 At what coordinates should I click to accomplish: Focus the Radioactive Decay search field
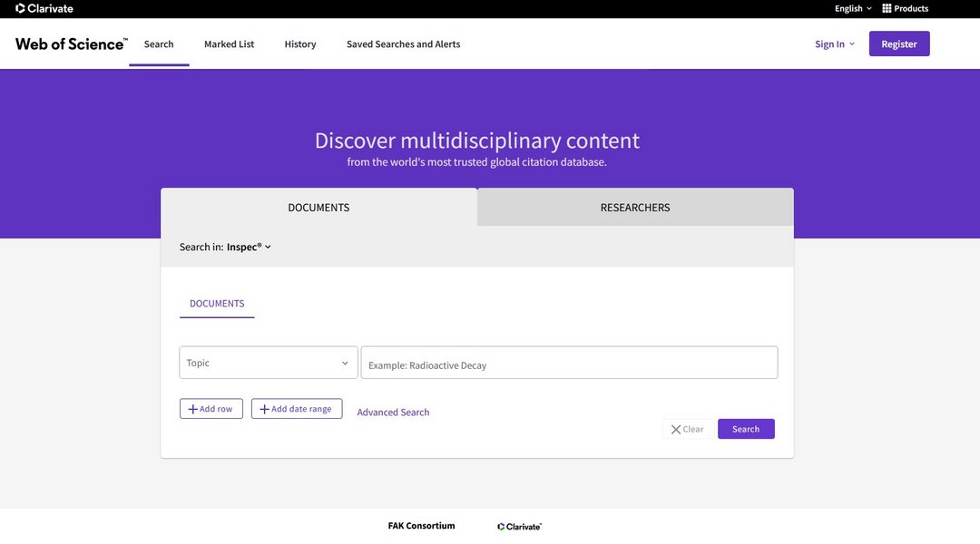pos(569,363)
